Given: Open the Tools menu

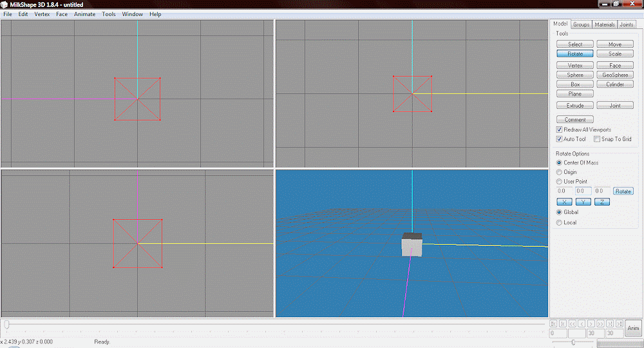Looking at the screenshot, I should click(108, 14).
